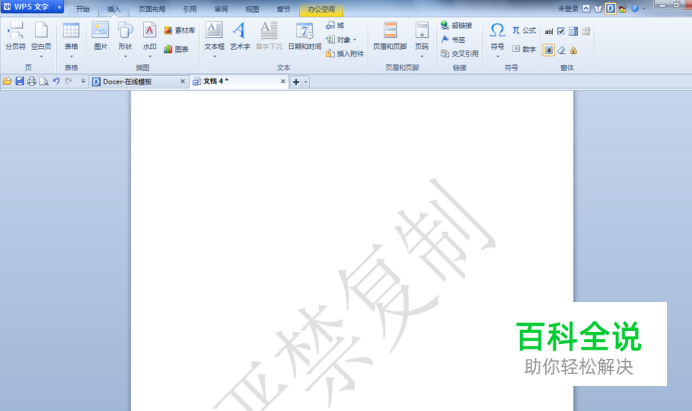692x411 pixels.
Task: Toggle form protection lock
Action: pyautogui.click(x=573, y=50)
